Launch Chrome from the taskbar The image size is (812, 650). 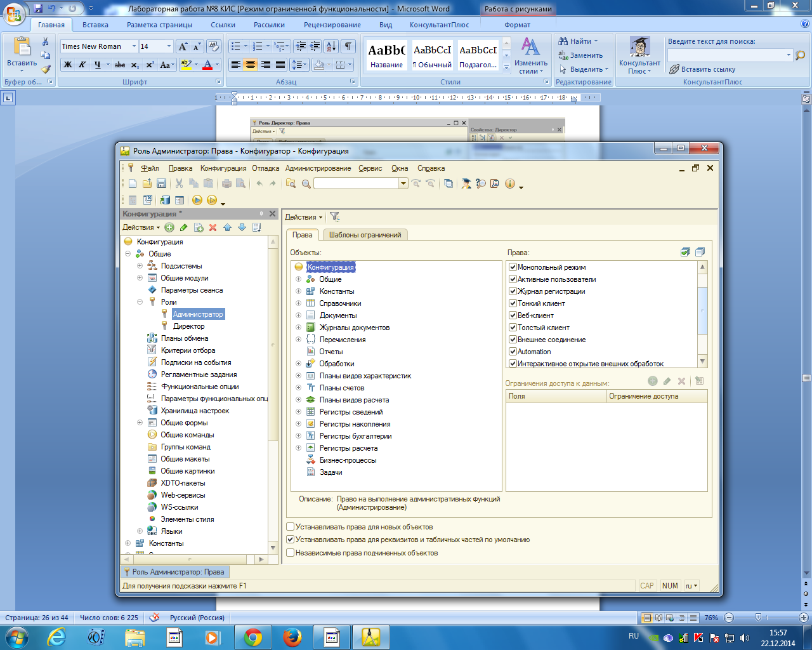pos(252,637)
